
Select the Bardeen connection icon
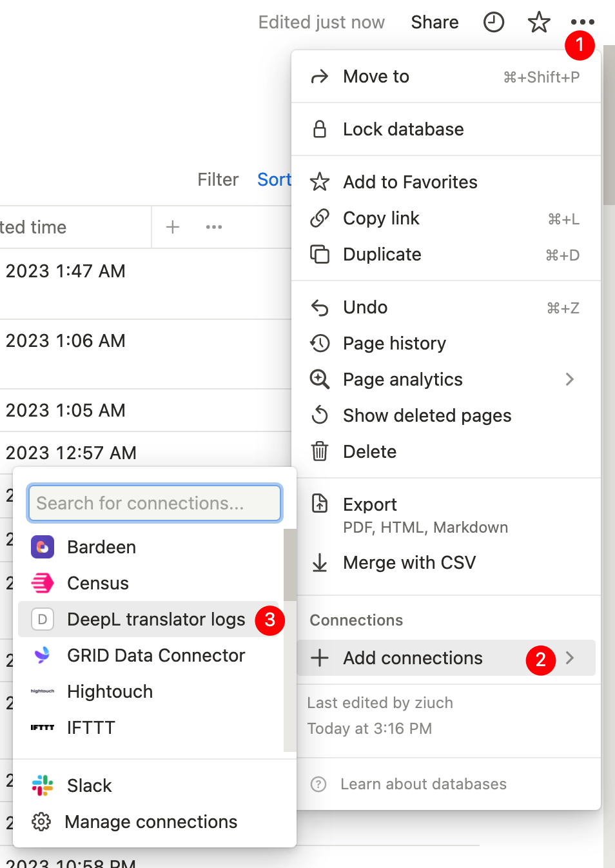[x=42, y=547]
